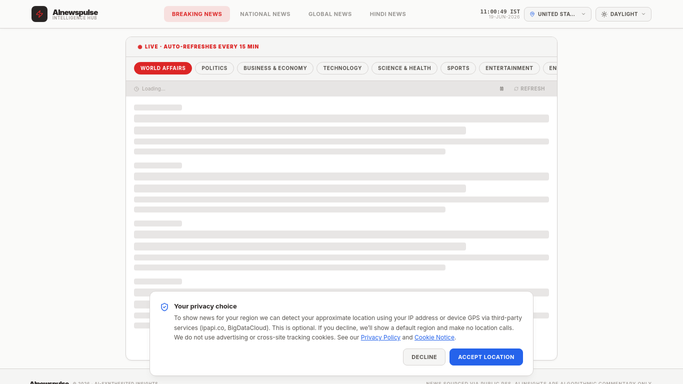The height and width of the screenshot is (384, 683).
Task: Click the AInewspulse lightning logo icon
Action: (x=39, y=14)
